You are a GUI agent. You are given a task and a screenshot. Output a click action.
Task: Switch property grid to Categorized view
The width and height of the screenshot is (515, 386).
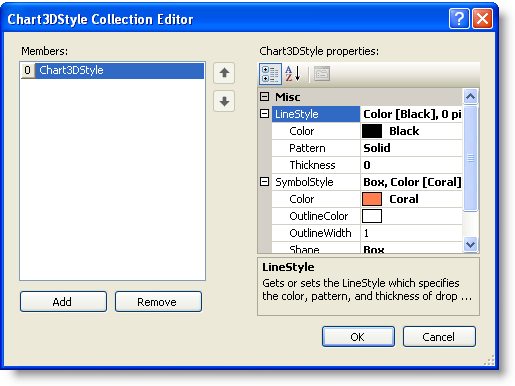(270, 74)
